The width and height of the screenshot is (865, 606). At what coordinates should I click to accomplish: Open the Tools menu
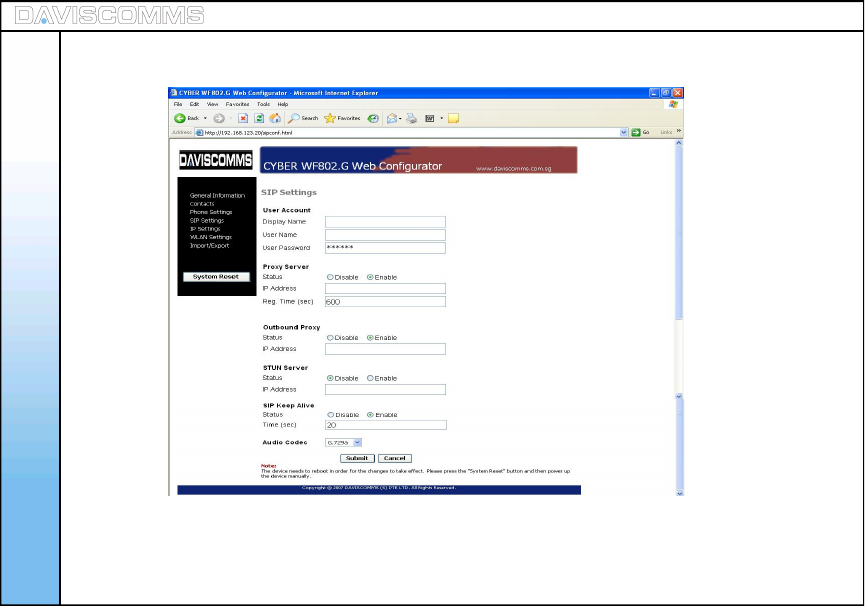pyautogui.click(x=263, y=104)
